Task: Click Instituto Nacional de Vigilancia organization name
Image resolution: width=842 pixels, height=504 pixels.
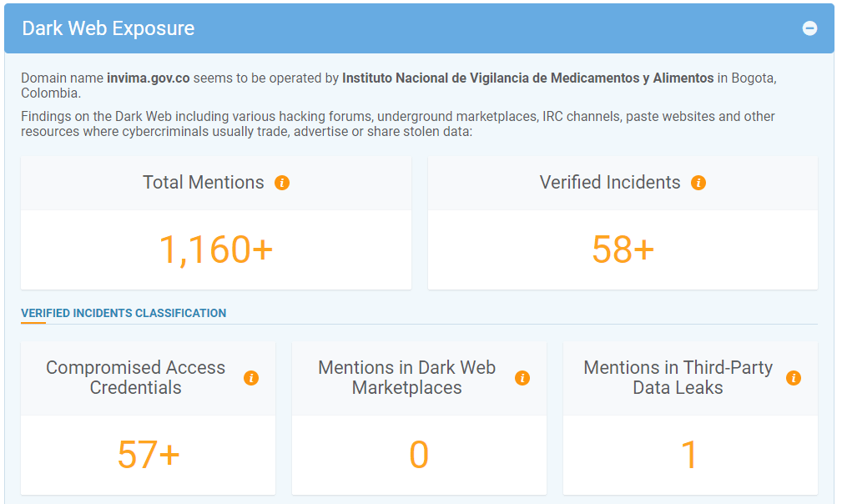Action: pos(527,78)
